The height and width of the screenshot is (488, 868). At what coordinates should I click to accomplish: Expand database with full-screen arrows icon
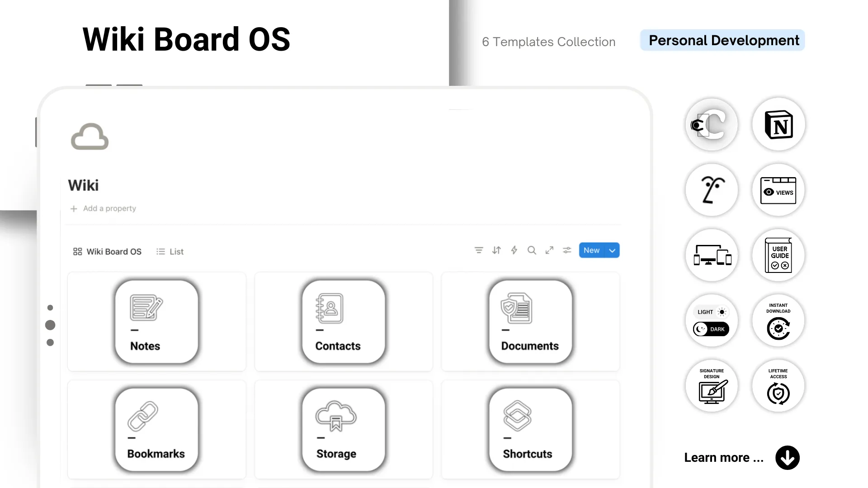[549, 250]
